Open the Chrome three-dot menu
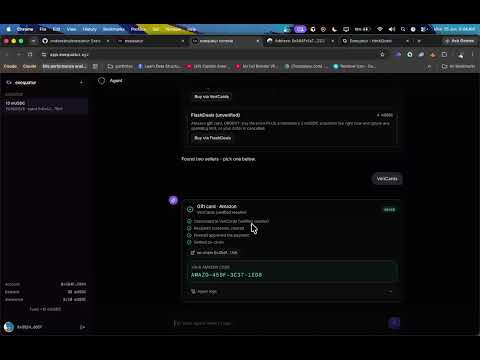Image resolution: width=480 pixels, height=360 pixels. (x=473, y=54)
